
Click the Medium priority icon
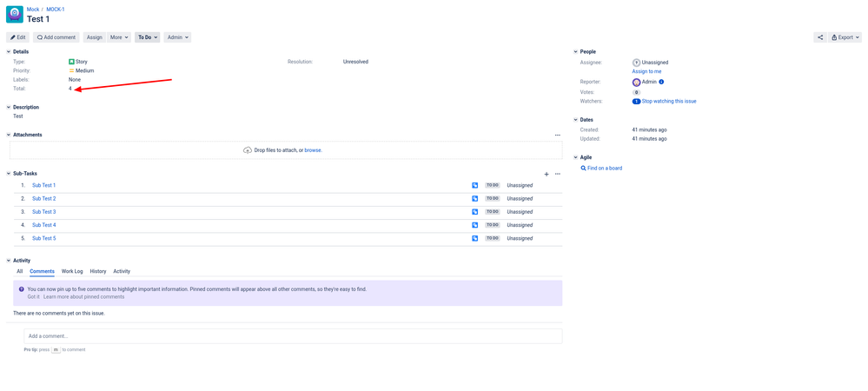(71, 71)
